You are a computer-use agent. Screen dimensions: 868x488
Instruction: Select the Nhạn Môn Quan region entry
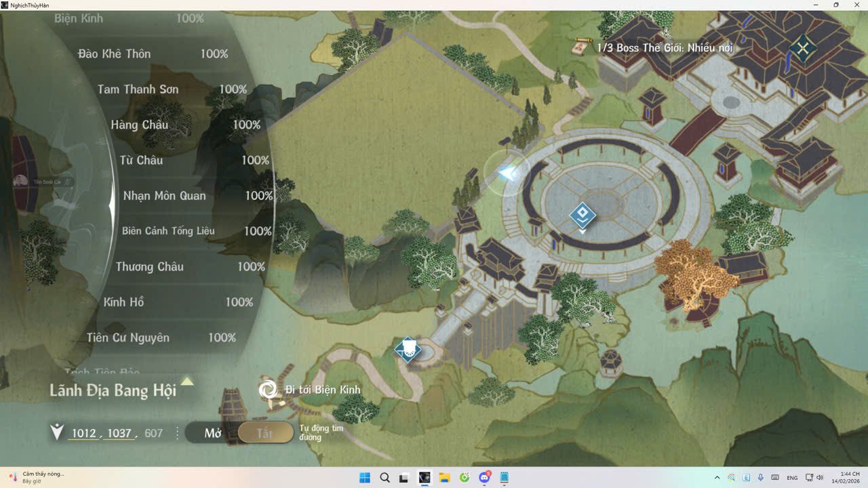[x=164, y=196]
